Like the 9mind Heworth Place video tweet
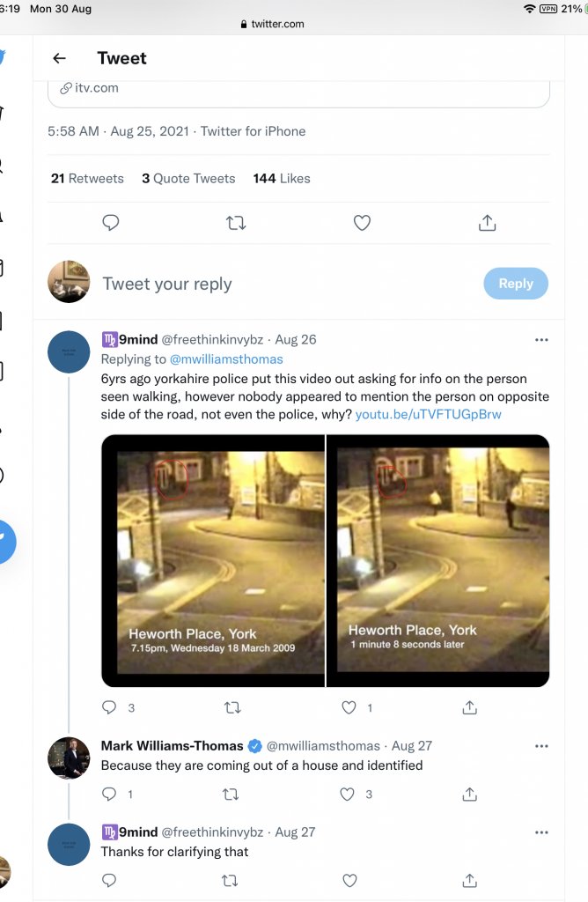Image resolution: width=588 pixels, height=902 pixels. click(349, 707)
